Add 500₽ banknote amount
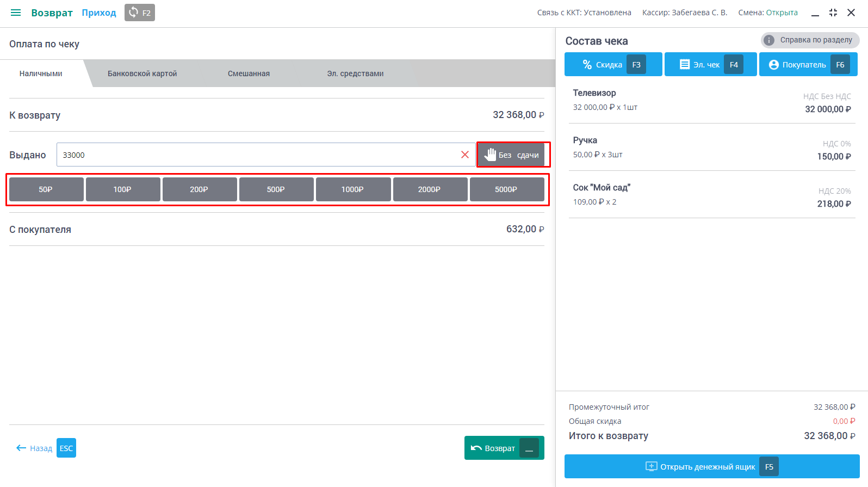Screen dimensions: 868x487 [276, 189]
